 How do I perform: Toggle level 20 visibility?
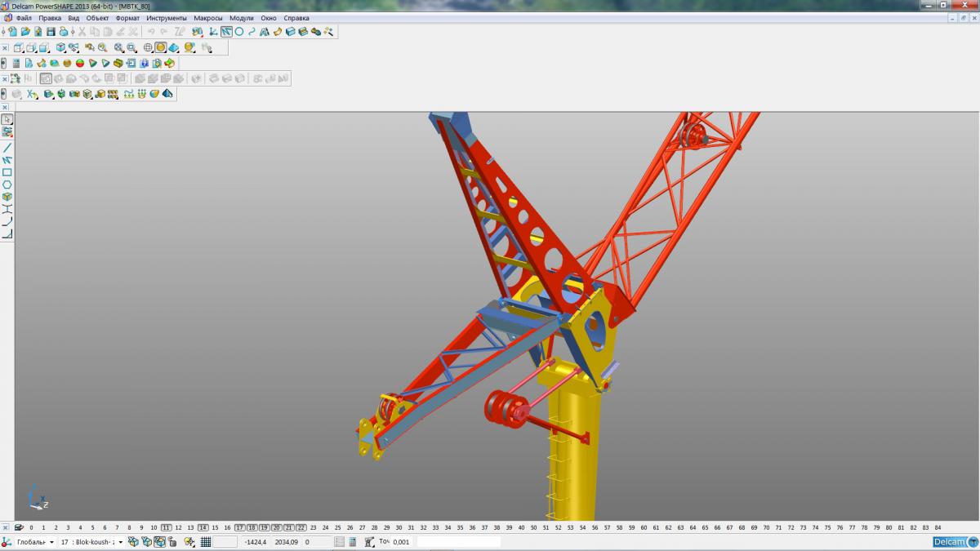point(277,527)
